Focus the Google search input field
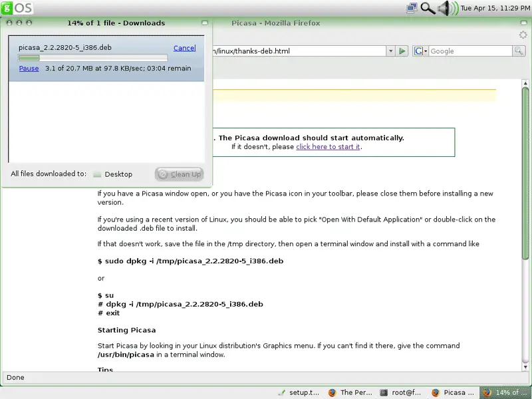 tap(469, 51)
